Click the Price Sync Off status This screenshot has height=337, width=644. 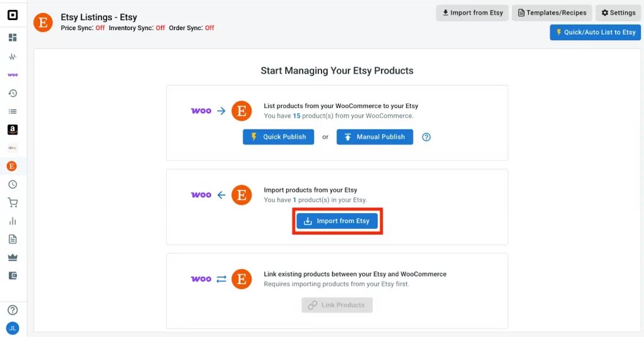tap(100, 28)
